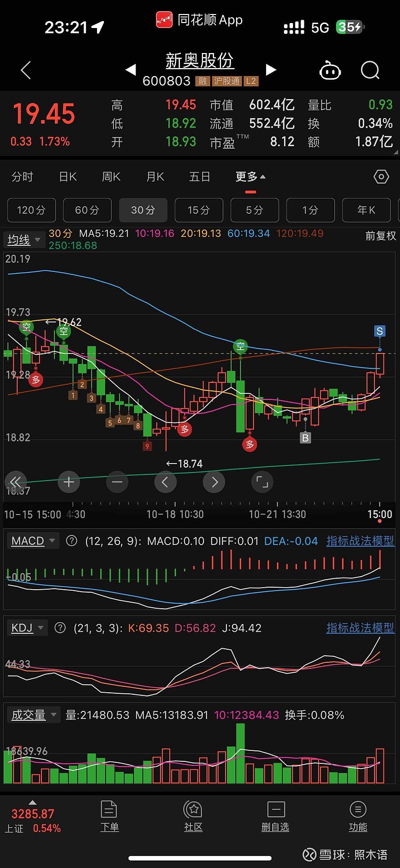Screen dimensions: 400x868
Task: Tap the 融 margin badge
Action: 202,81
